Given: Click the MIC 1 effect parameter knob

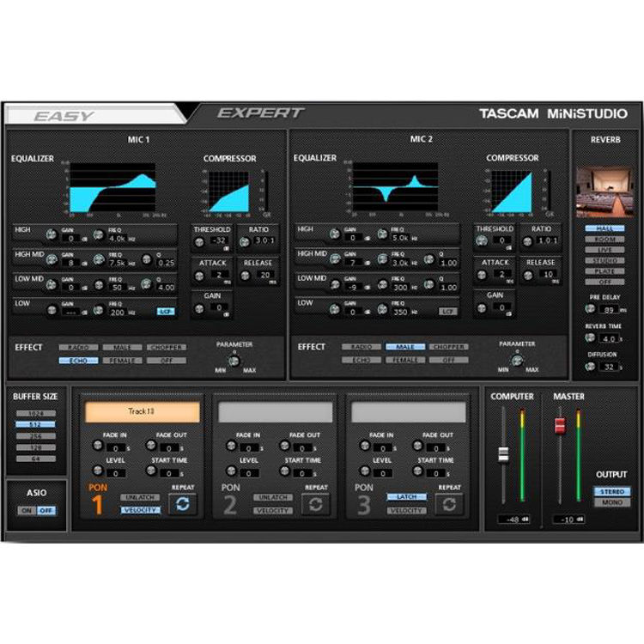Looking at the screenshot, I should coord(234,361).
